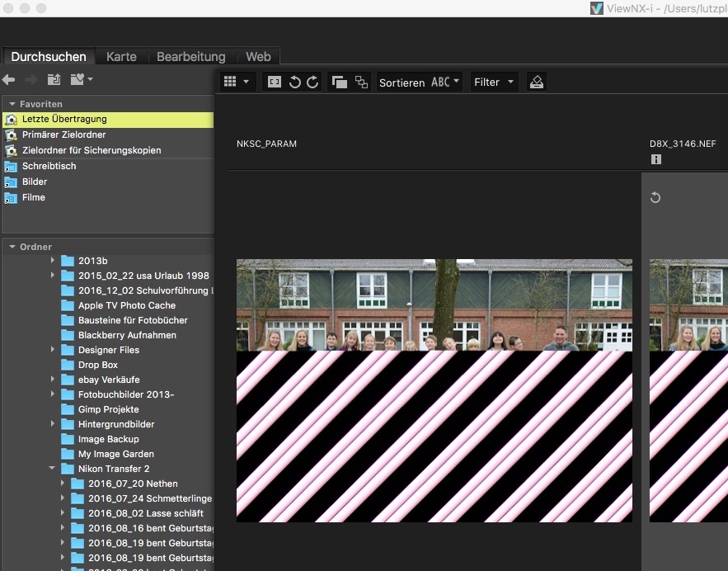
Task: Select Letzte Übertragung favorite
Action: tap(108, 120)
